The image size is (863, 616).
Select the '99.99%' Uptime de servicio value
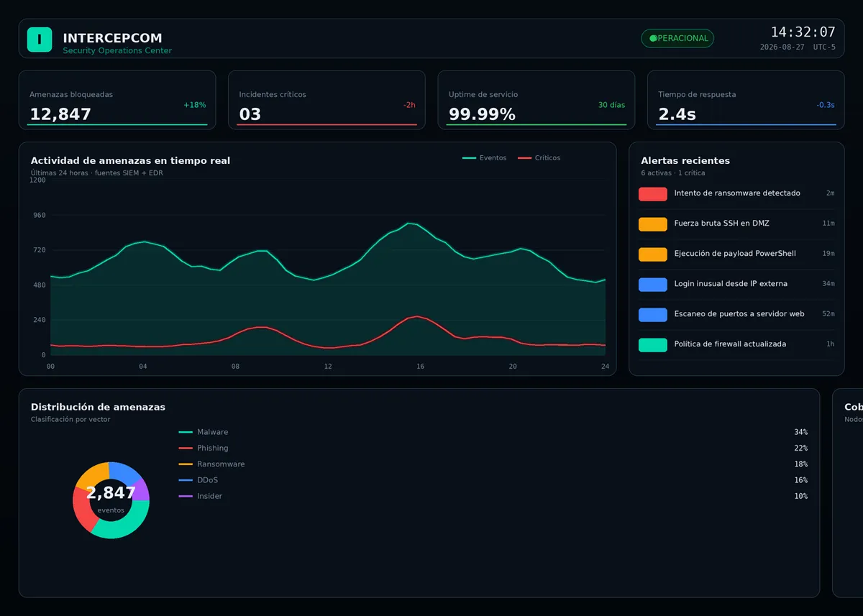[482, 114]
